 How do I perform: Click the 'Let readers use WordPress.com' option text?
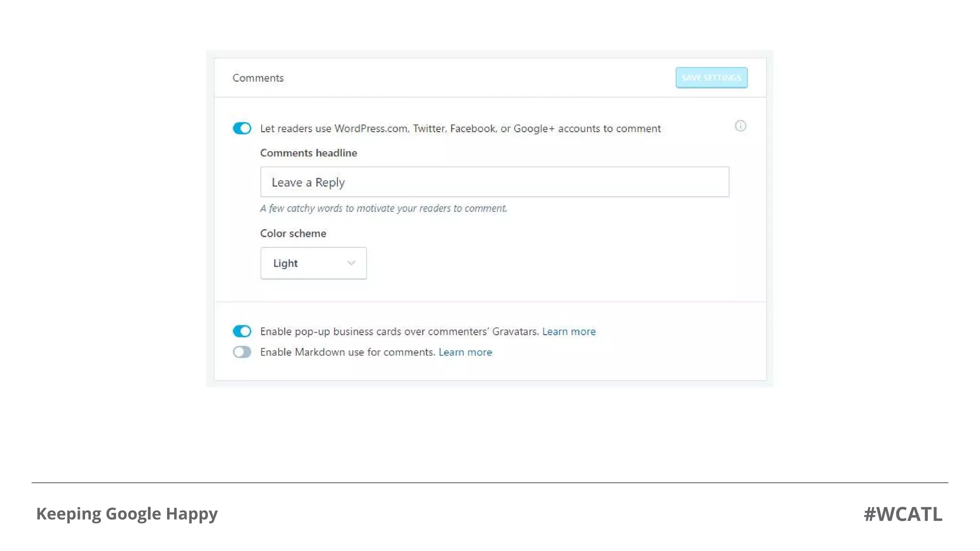click(460, 128)
